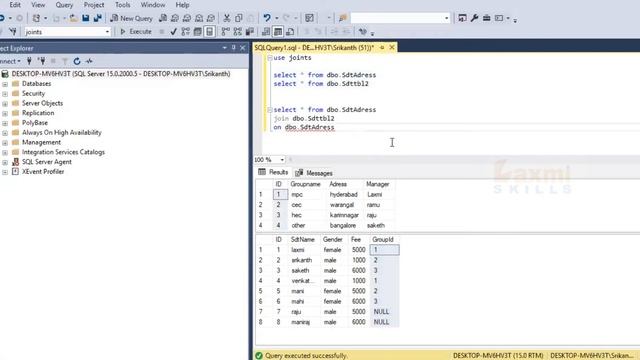640x360 pixels.
Task: Click the Specify Template Parameters icon
Action: 362,31
